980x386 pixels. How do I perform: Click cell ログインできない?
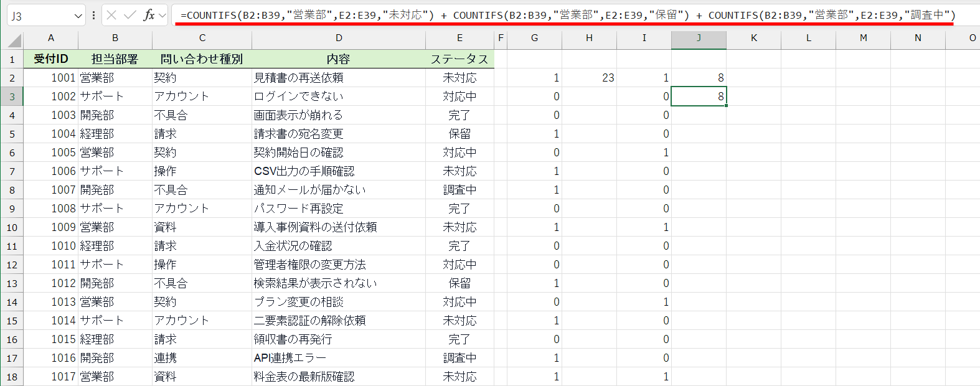339,96
